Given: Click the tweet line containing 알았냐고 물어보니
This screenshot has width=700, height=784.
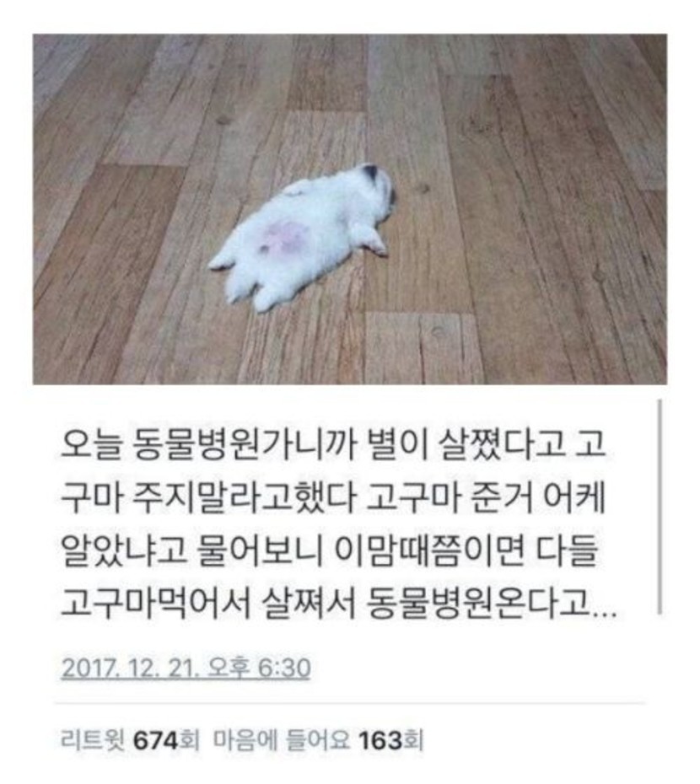Looking at the screenshot, I should (x=329, y=551).
